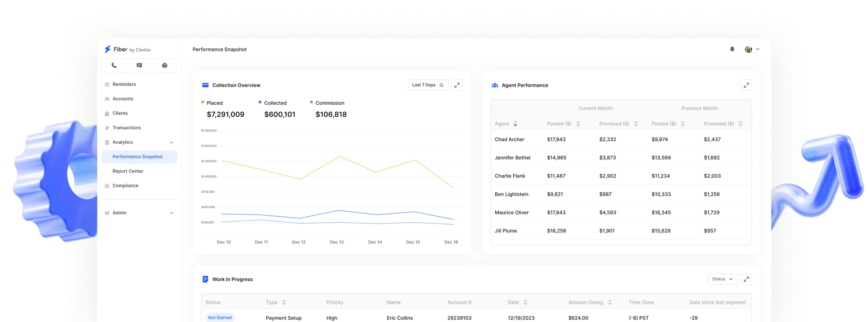This screenshot has height=322, width=868.
Task: Click the printer icon in sidebar
Action: (x=164, y=65)
